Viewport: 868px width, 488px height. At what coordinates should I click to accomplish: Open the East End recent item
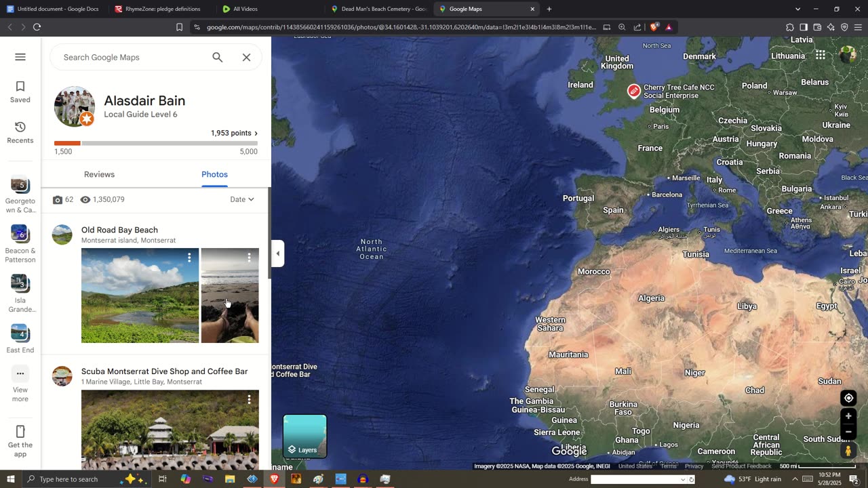(x=20, y=340)
